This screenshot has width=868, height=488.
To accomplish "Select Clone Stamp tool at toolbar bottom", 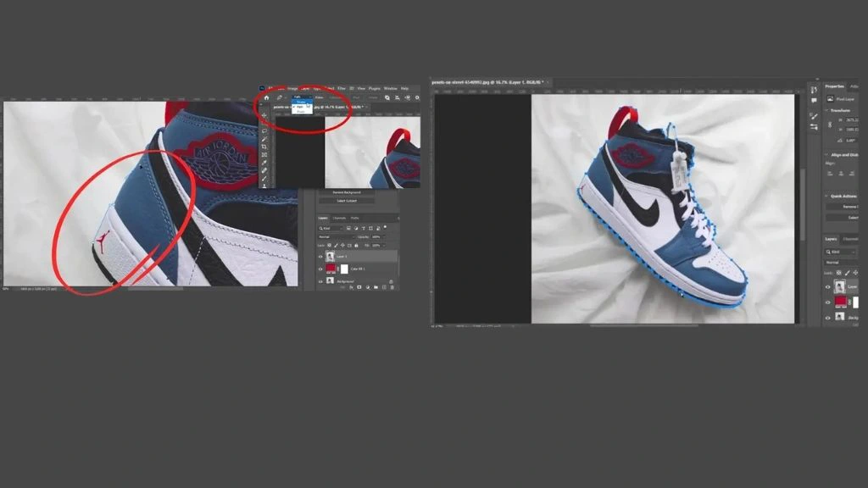I will [264, 186].
